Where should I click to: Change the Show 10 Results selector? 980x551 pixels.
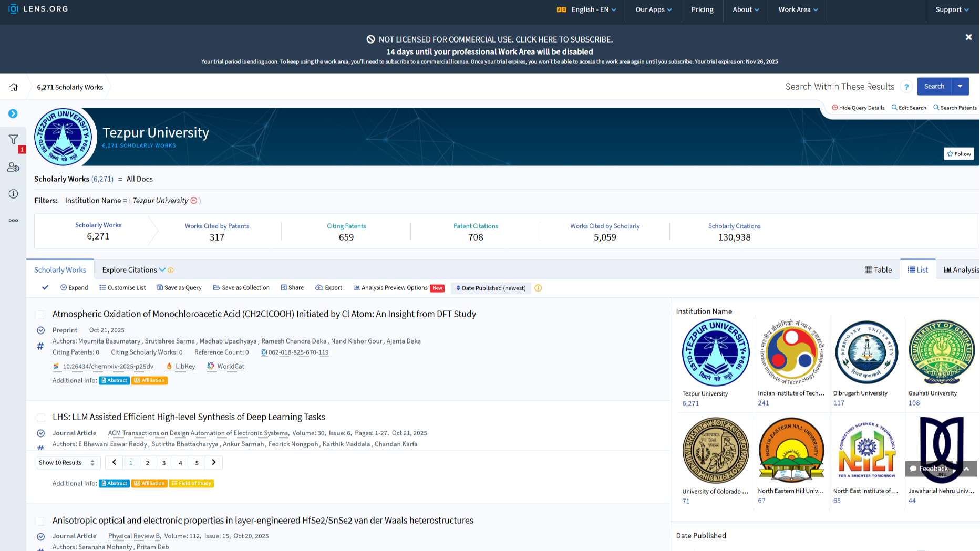tap(67, 463)
